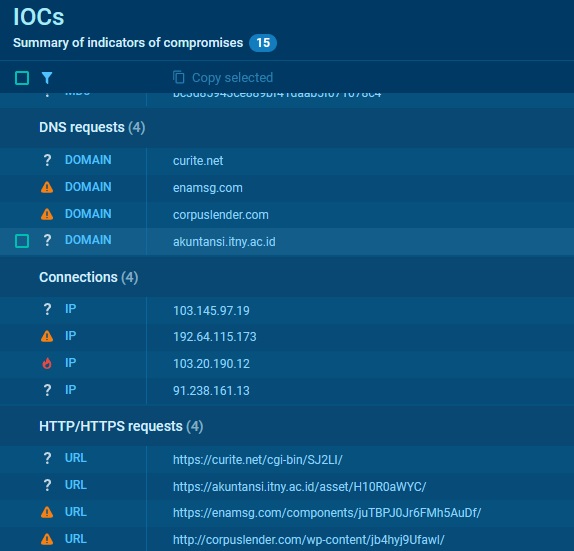Select IP address 91.238.161.13
Screen dimensions: 574x551
point(211,391)
